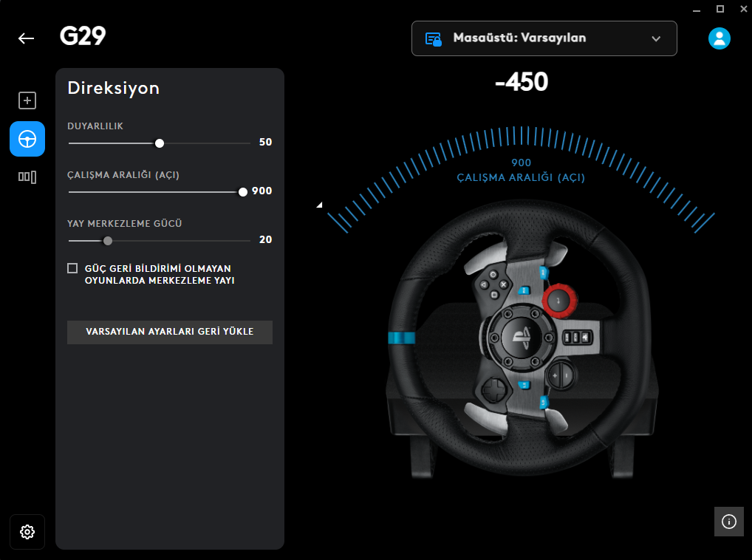Minimize the G HUB window
752x560 pixels.
coord(697,10)
